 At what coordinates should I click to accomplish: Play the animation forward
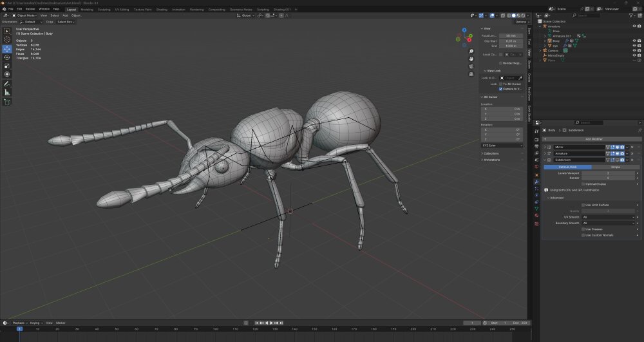coord(271,323)
